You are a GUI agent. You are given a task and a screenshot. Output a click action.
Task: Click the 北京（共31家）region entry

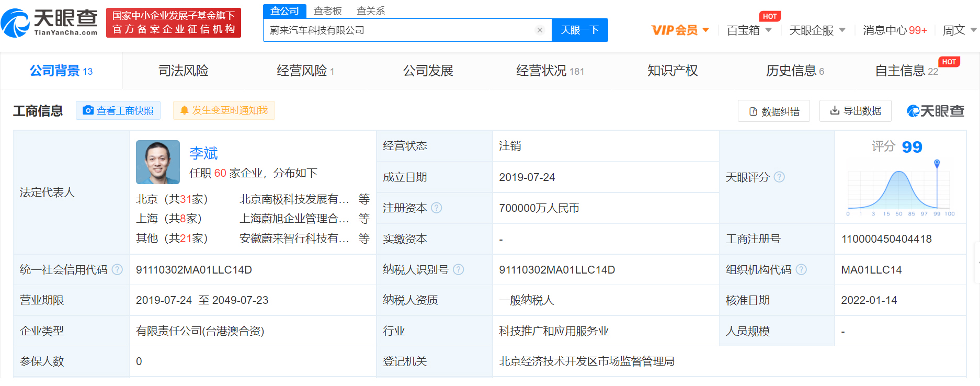[172, 199]
